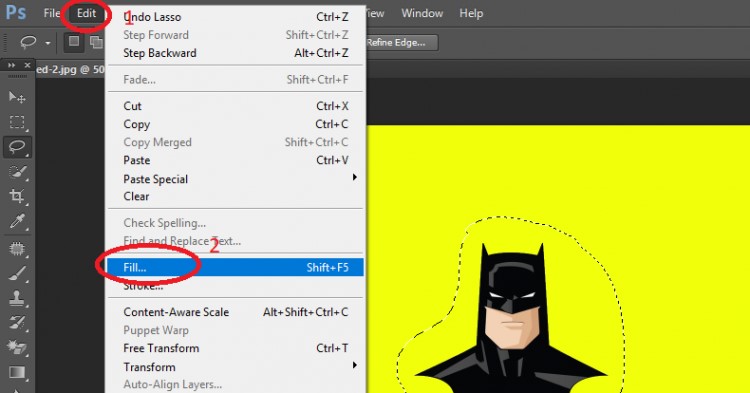Choose Clear from the Edit menu

236,196
